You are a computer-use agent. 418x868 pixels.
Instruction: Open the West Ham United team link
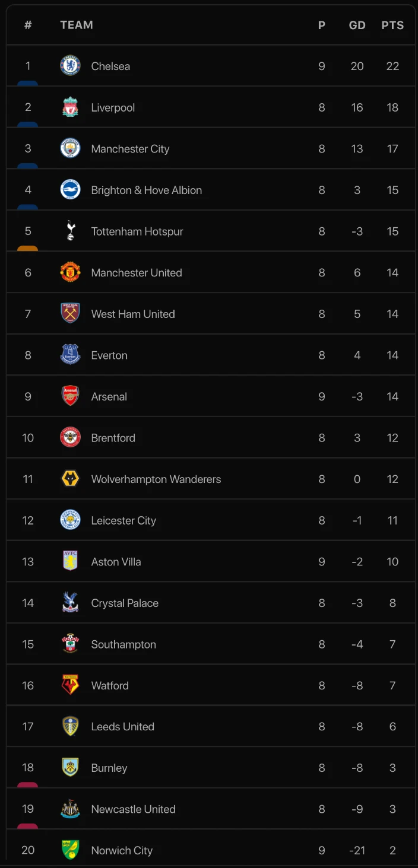pyautogui.click(x=133, y=314)
